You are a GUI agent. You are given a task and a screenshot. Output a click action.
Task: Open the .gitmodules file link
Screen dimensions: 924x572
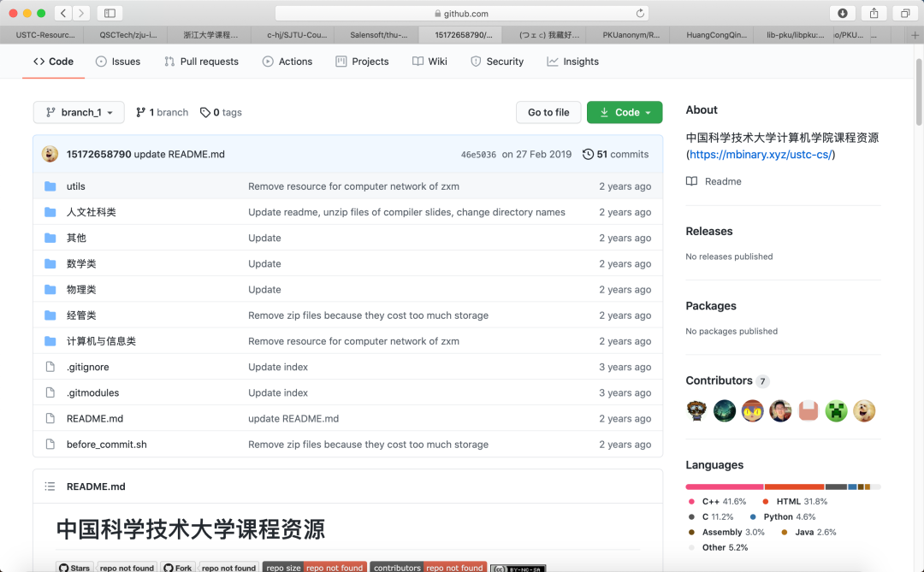pos(92,393)
